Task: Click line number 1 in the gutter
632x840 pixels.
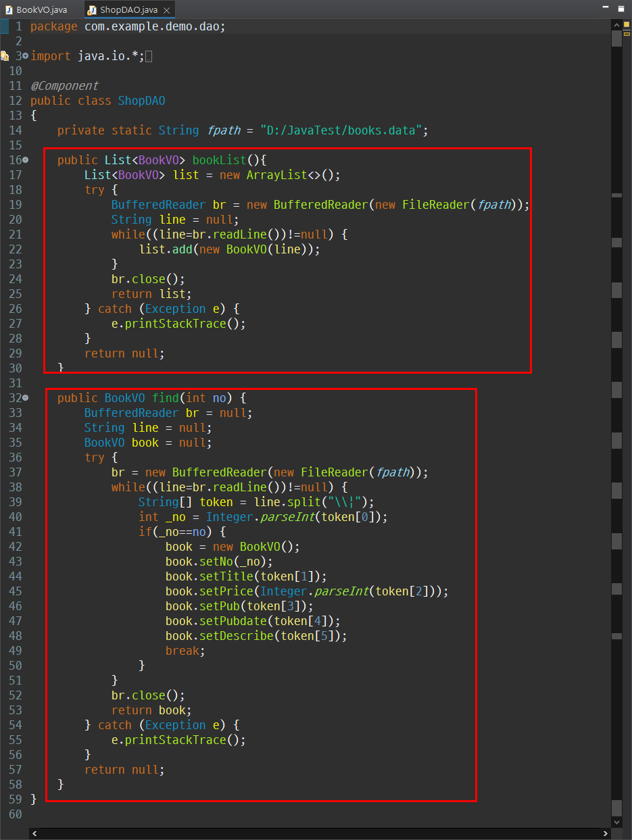Action: tap(19, 26)
